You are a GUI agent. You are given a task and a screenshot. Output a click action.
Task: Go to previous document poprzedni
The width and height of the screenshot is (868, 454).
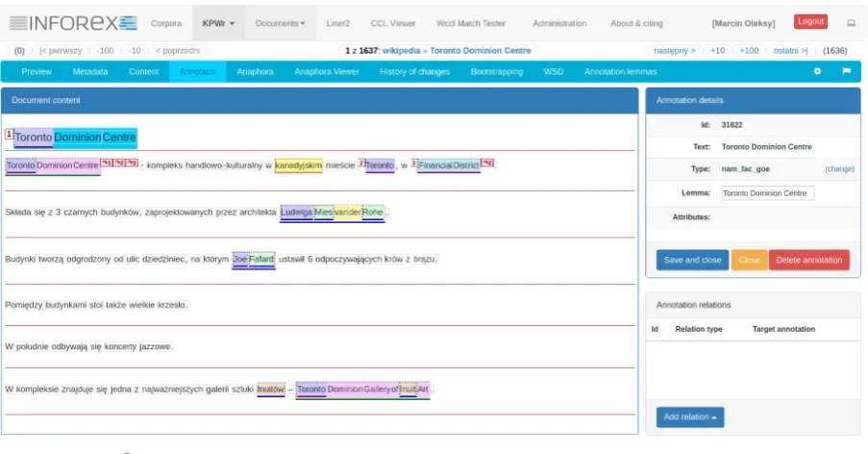tap(178, 50)
